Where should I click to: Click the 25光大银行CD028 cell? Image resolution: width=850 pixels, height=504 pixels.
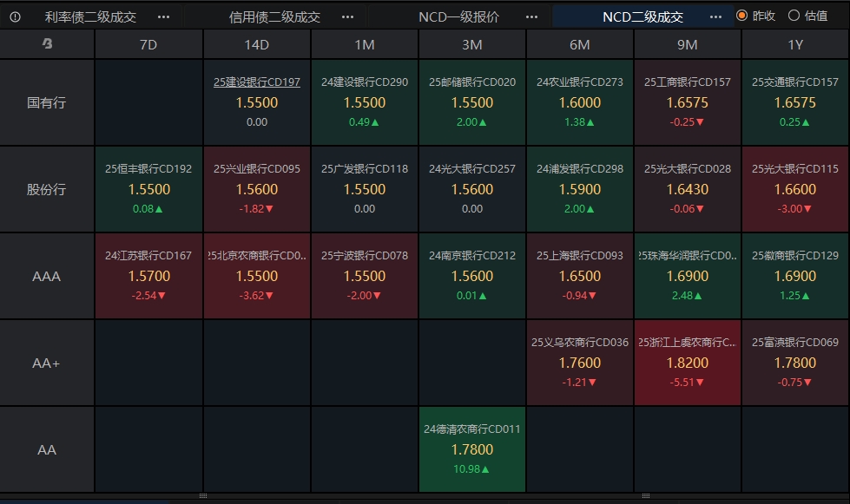coord(688,189)
